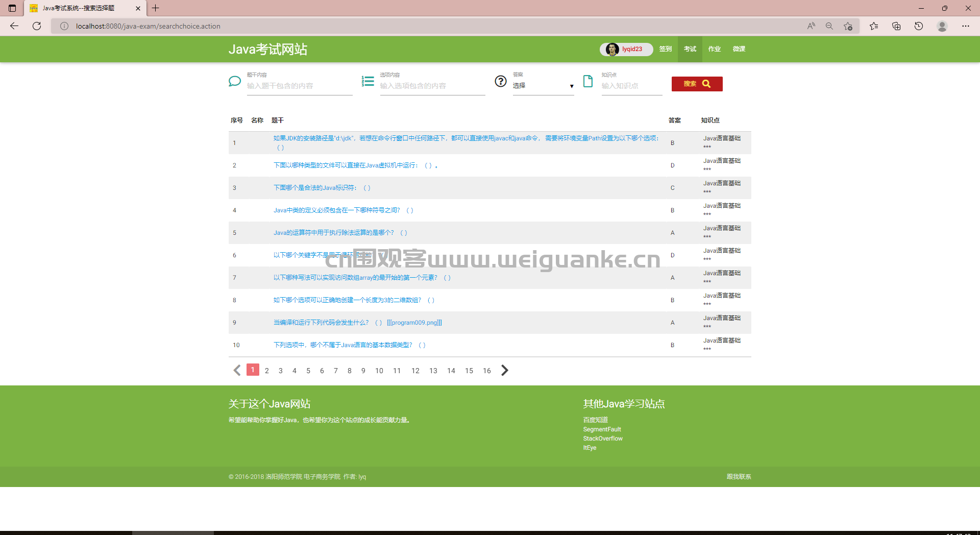
Task: Open the 考试 navigation tab
Action: click(690, 49)
